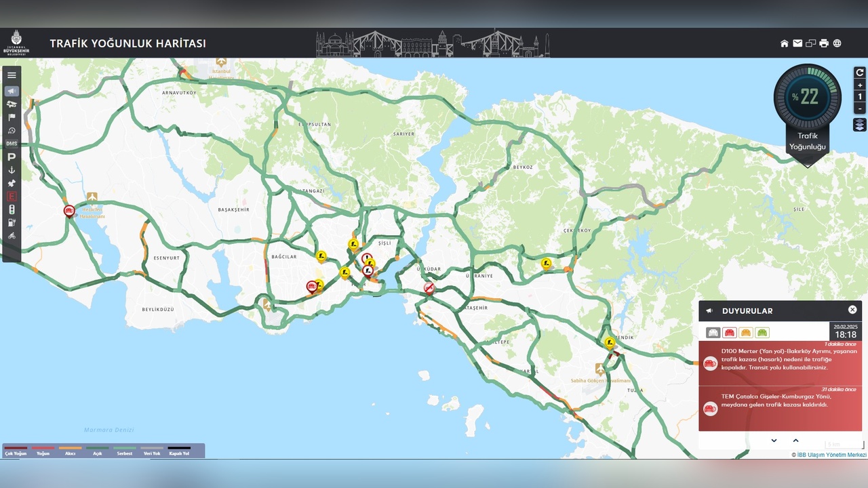
Task: Open the D100 Merter-Bakırköy accident announcement
Action: pyautogui.click(x=781, y=363)
